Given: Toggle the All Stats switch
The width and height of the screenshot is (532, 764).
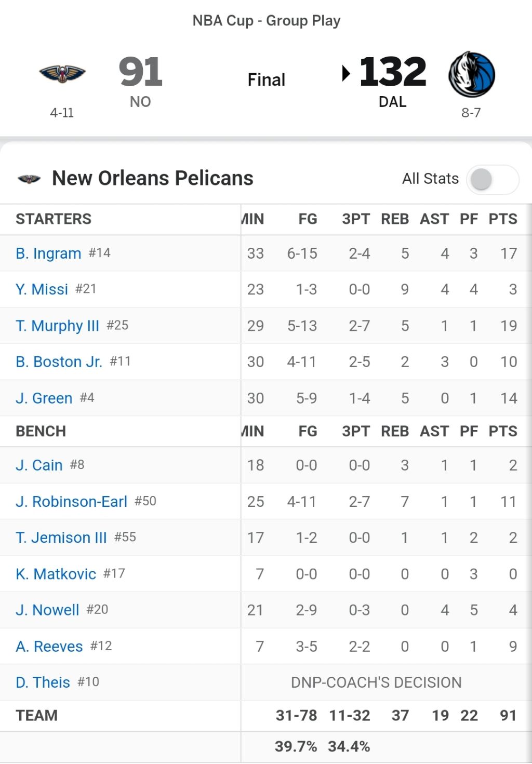Looking at the screenshot, I should tap(492, 179).
